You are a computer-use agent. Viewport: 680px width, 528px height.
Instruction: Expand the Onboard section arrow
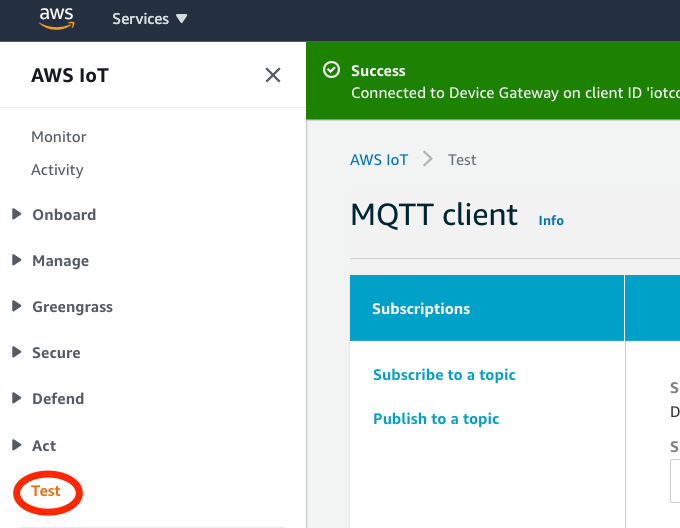click(16, 214)
